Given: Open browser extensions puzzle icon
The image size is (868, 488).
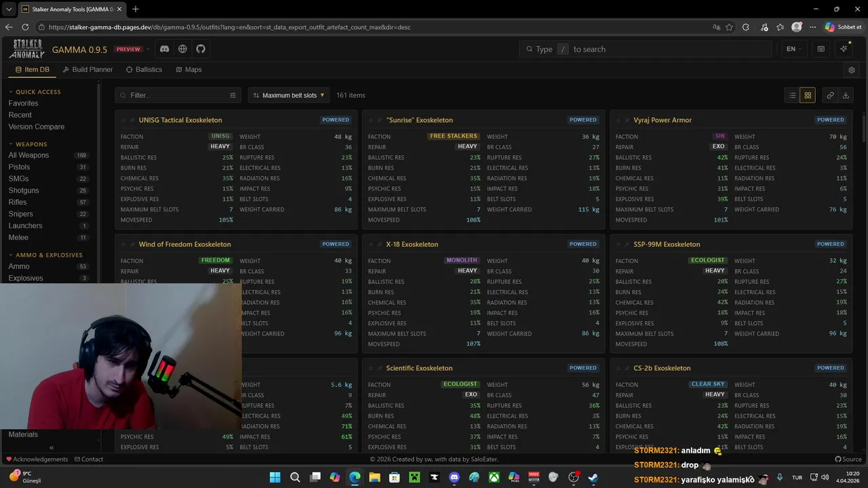Looking at the screenshot, I should [x=746, y=27].
